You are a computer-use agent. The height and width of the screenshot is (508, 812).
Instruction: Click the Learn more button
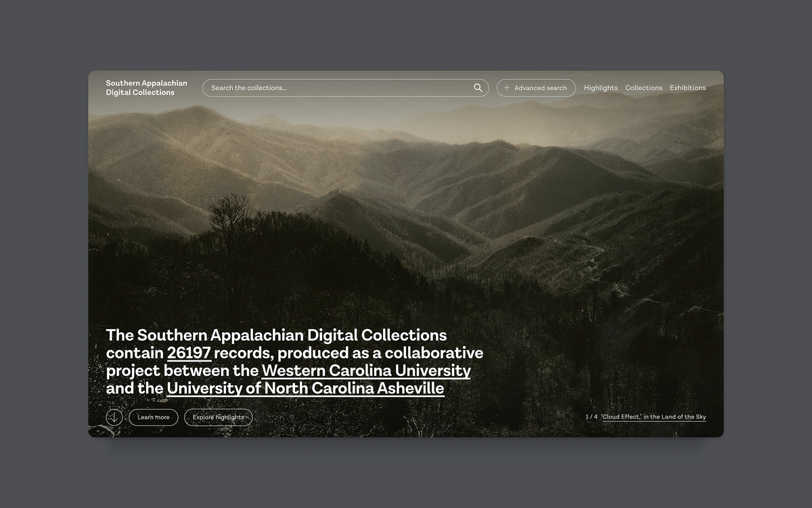[x=154, y=417]
